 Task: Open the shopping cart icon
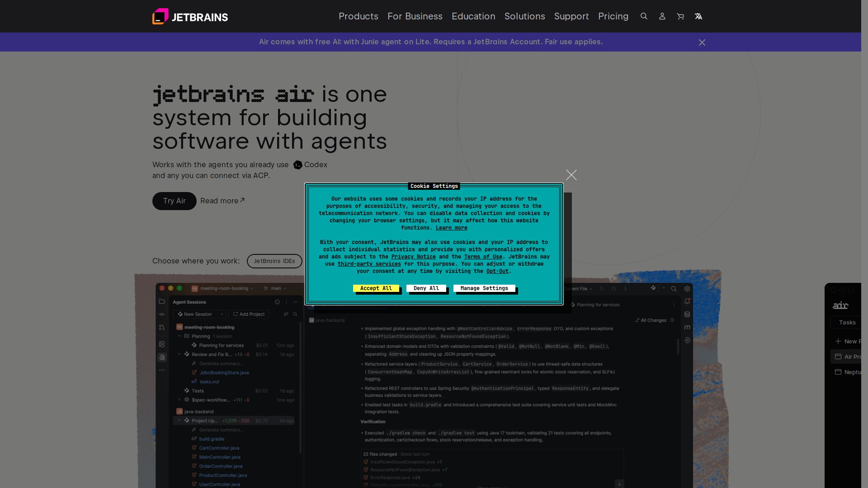680,16
